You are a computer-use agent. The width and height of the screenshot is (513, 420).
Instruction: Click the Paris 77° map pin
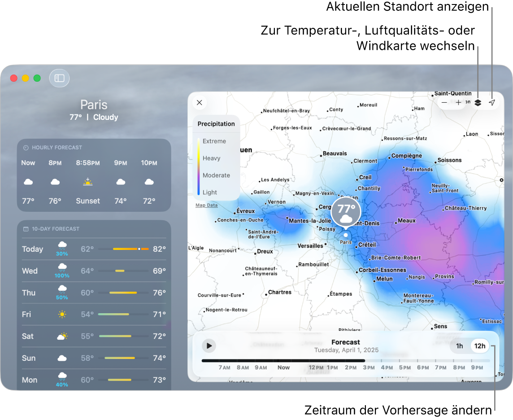coord(346,212)
